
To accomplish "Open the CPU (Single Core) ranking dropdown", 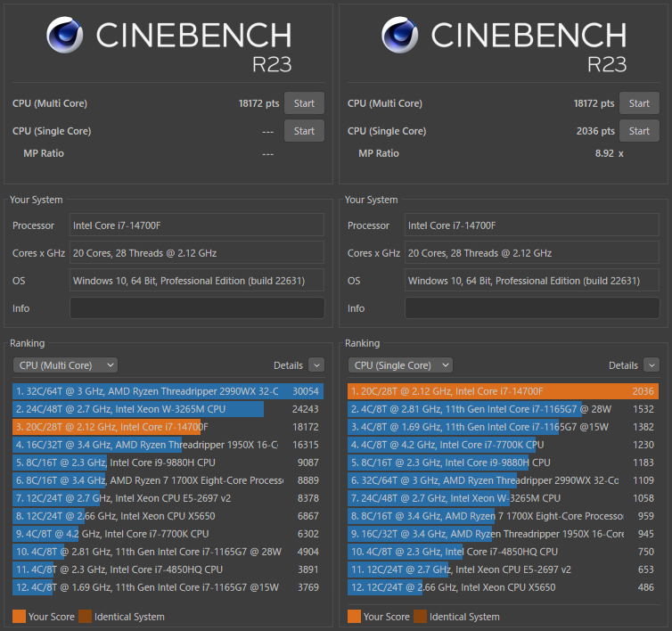I will click(400, 365).
